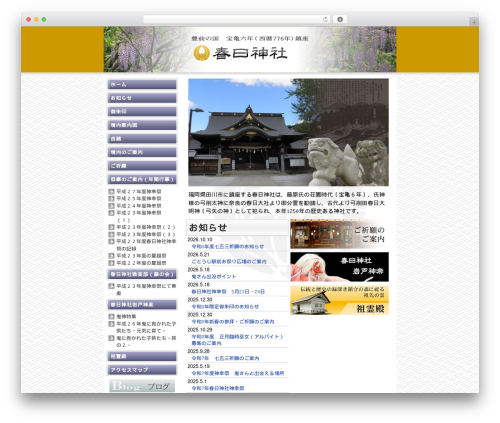Screen dimensions: 500x423
Task: Open 平成２５年度神幸祭 link
Action: 139,198
